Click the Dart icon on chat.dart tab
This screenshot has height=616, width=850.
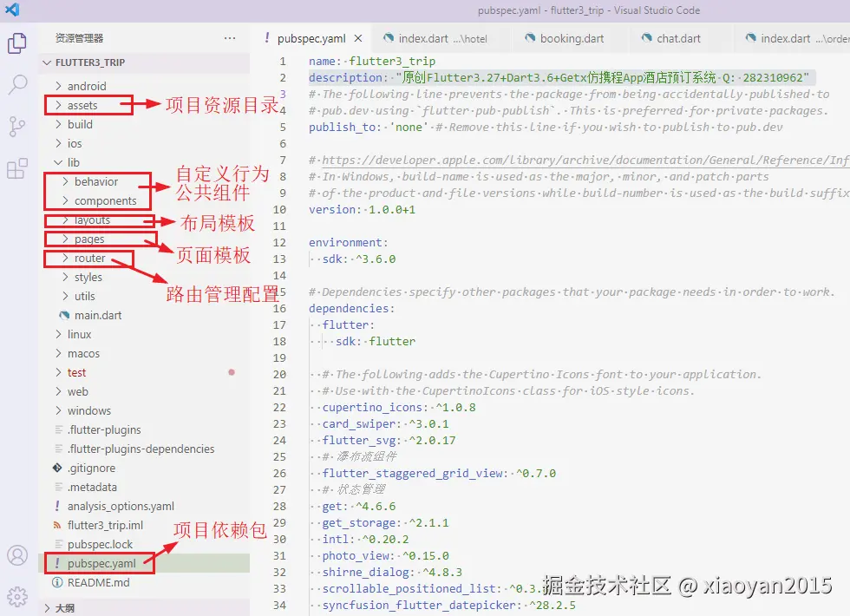point(647,38)
